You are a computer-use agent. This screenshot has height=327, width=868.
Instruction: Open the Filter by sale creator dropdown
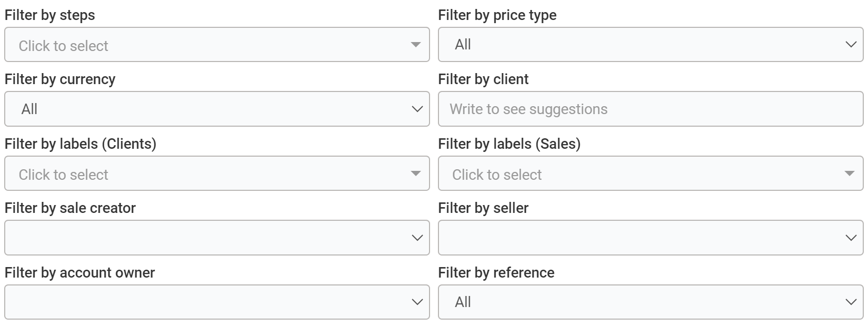coord(210,238)
